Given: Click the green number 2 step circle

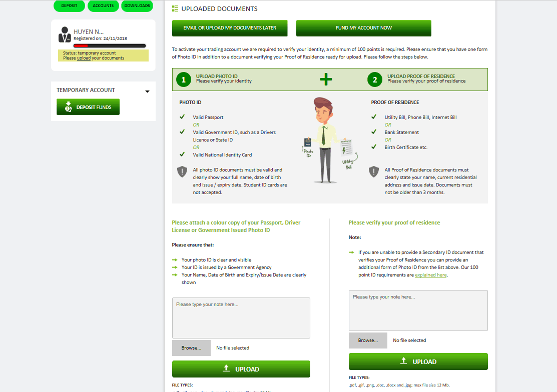Looking at the screenshot, I should [x=375, y=79].
